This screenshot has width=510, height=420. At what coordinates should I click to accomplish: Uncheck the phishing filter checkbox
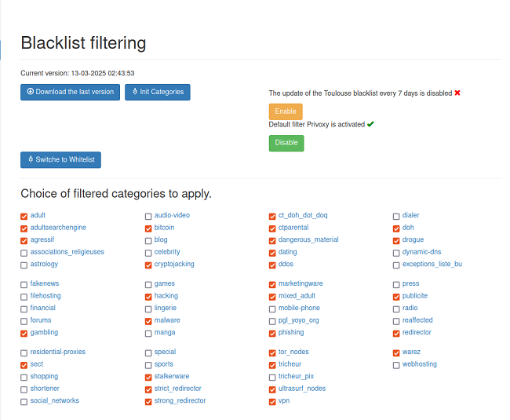(x=272, y=333)
